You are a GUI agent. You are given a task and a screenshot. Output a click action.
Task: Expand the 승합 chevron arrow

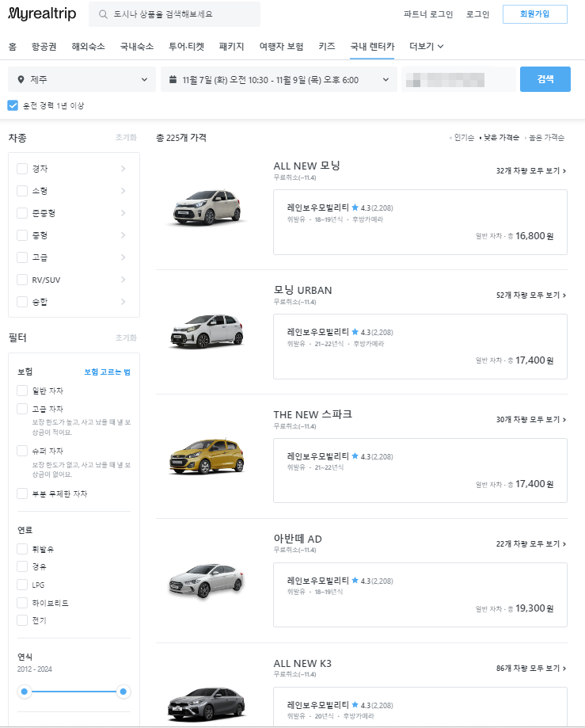123,302
